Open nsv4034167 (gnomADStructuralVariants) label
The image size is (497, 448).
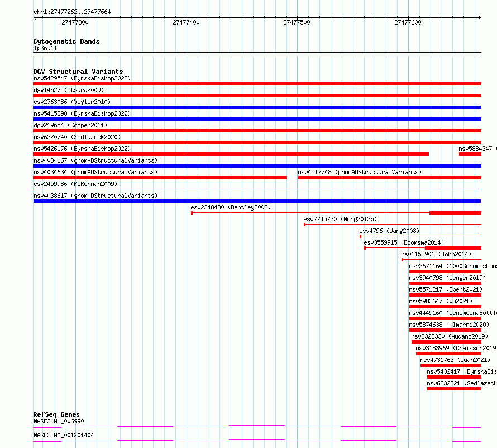[x=95, y=160]
